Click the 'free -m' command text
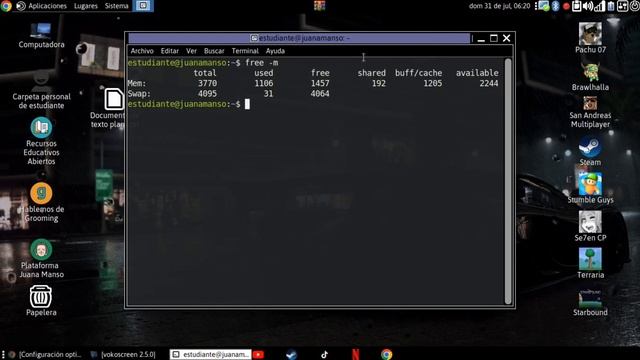 click(x=262, y=63)
